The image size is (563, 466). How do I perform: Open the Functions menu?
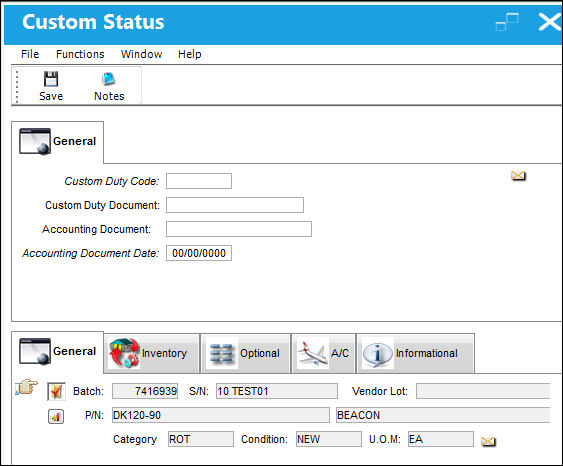click(x=80, y=54)
